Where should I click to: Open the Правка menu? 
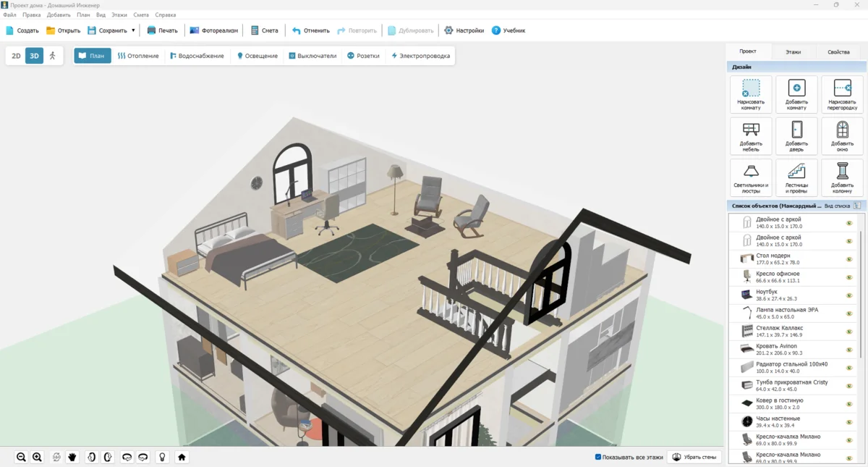click(x=32, y=14)
